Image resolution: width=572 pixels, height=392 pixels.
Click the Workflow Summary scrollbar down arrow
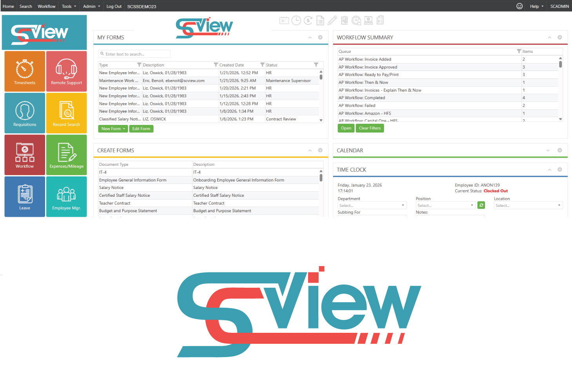(x=561, y=119)
